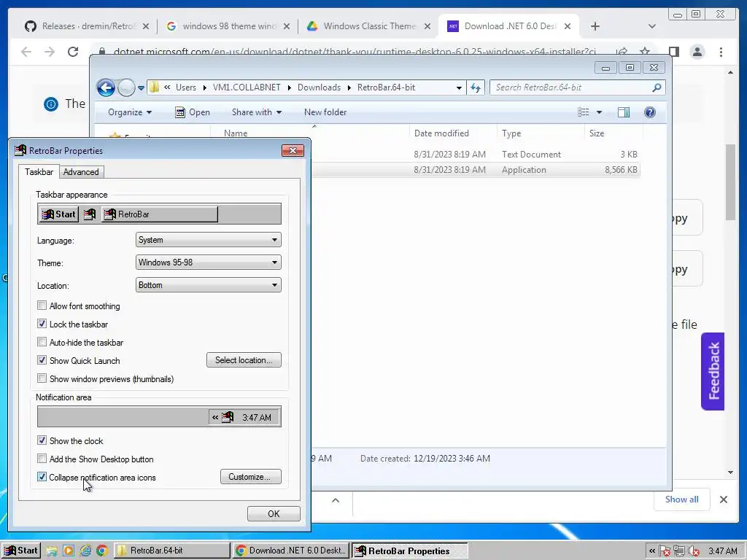Open Chrome's share page icon
The image size is (747, 560).
tap(622, 52)
